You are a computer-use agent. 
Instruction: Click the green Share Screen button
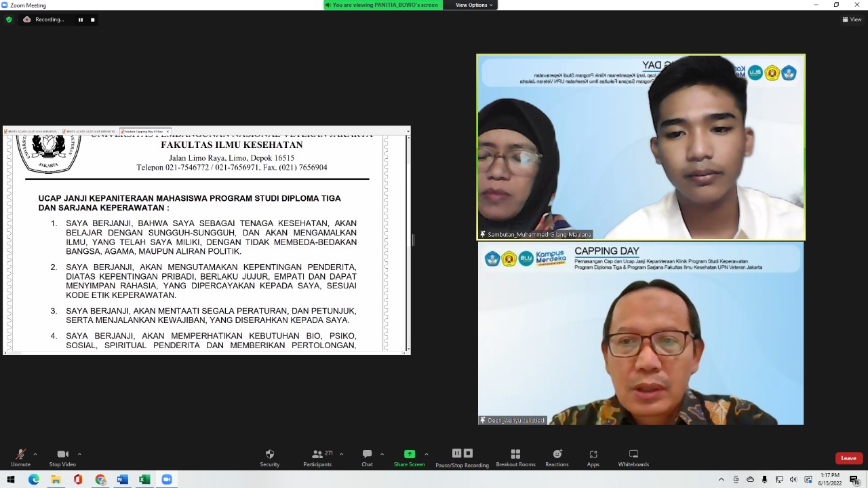pos(409,458)
